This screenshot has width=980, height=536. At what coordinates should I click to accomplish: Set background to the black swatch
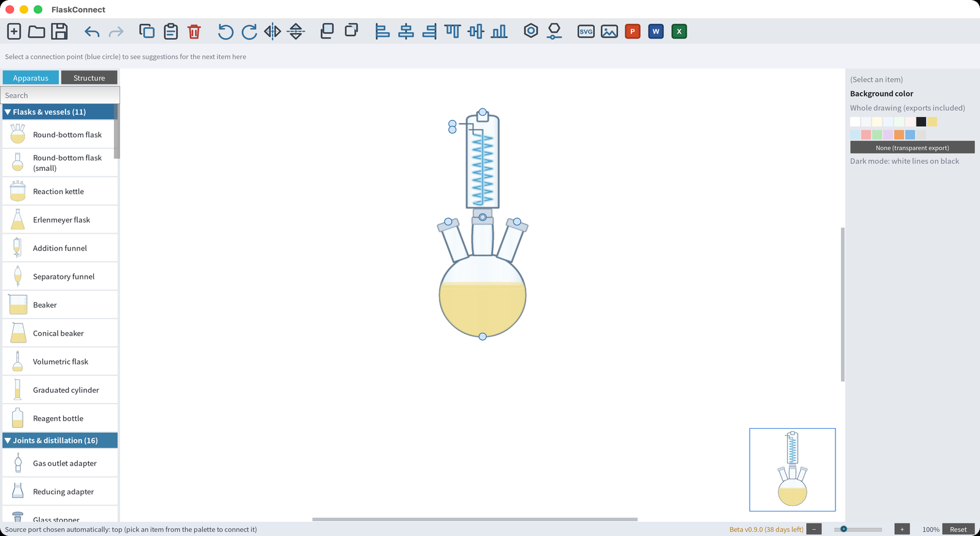coord(921,122)
